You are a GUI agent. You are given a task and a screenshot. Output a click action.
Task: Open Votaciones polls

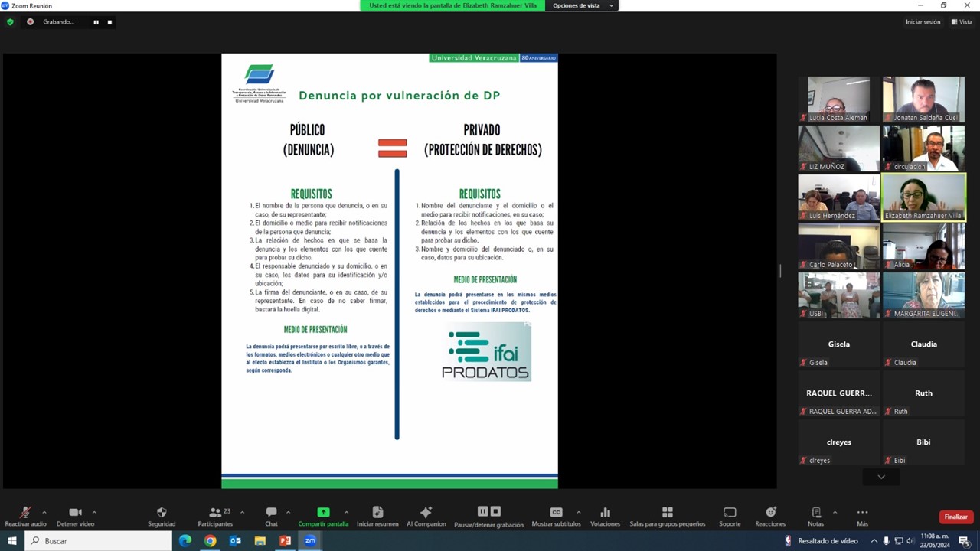point(605,513)
